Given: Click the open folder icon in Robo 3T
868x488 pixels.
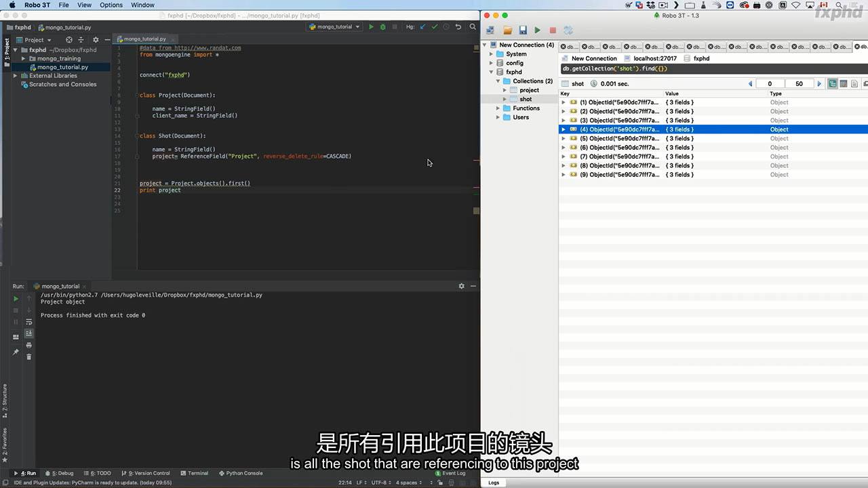Looking at the screenshot, I should pyautogui.click(x=507, y=30).
